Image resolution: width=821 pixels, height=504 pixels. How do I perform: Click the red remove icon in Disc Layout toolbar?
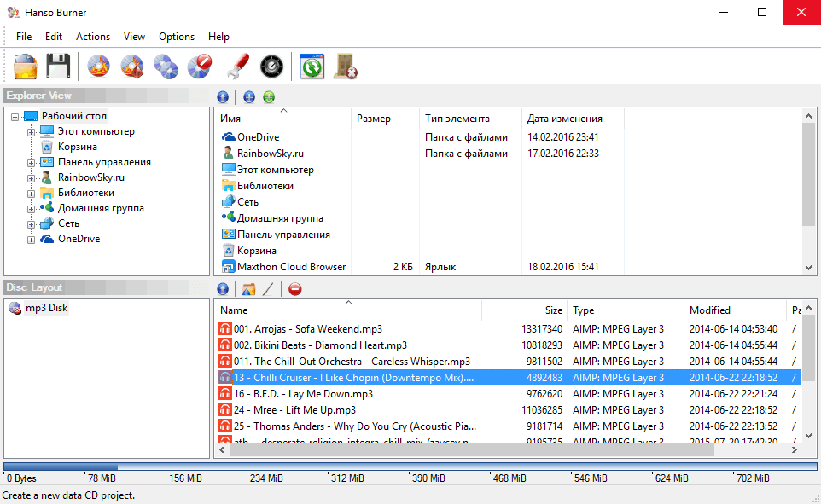coord(294,289)
